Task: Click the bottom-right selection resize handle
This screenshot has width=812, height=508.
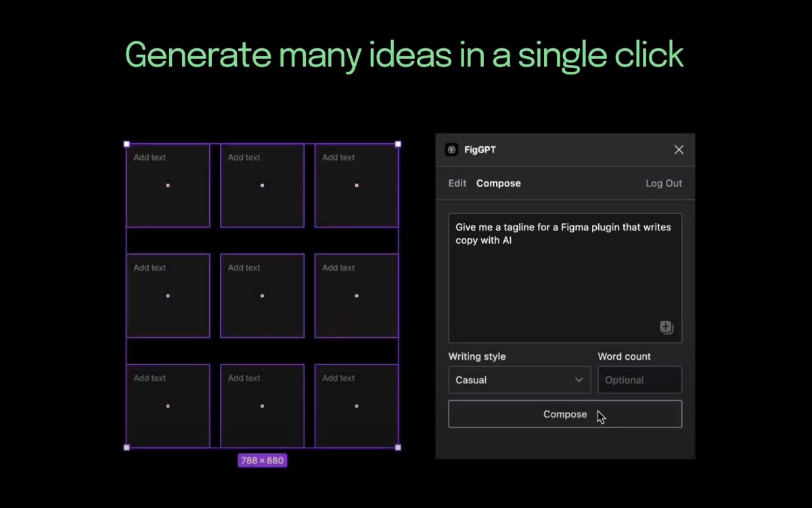Action: click(399, 448)
